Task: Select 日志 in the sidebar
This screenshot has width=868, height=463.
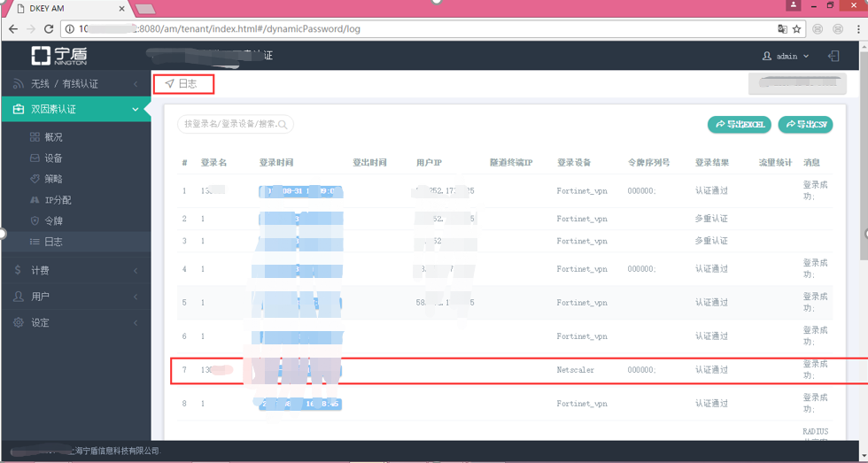Action: (54, 242)
